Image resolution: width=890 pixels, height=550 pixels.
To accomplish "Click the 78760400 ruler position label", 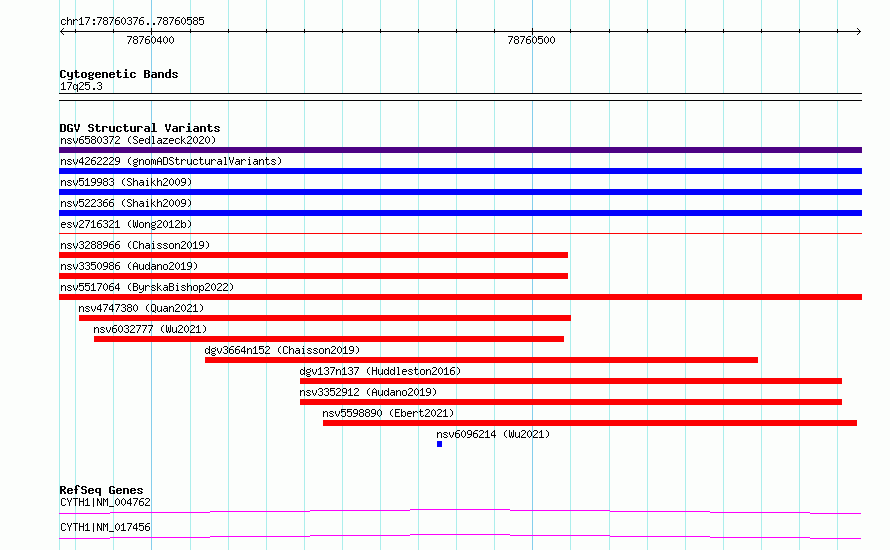I will click(150, 40).
